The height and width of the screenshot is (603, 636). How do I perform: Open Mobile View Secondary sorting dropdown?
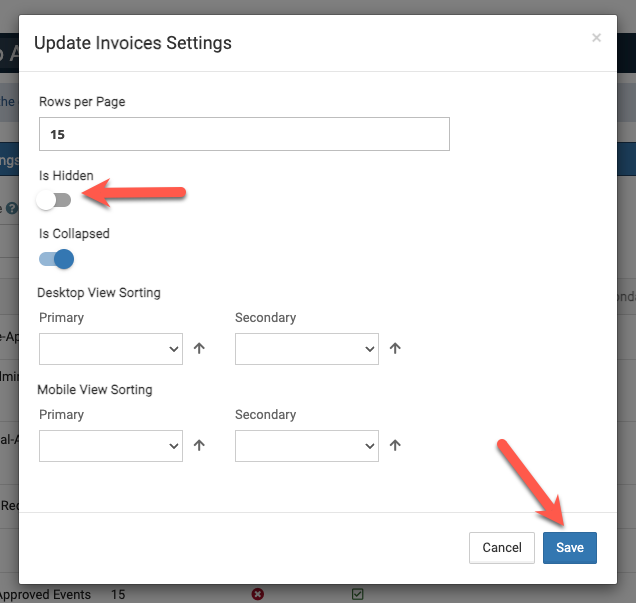pos(306,445)
